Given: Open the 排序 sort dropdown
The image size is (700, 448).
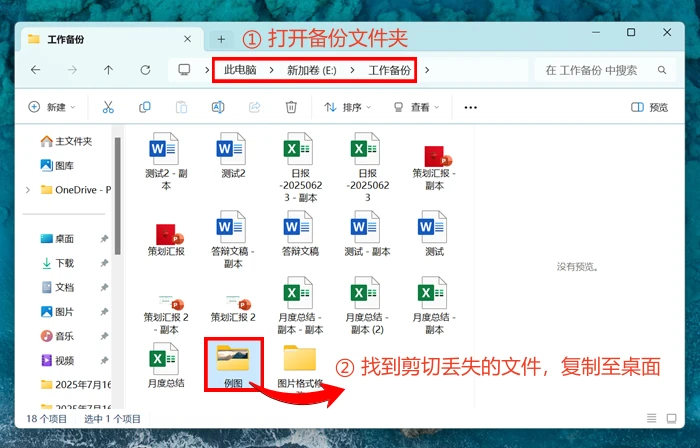Looking at the screenshot, I should click(x=346, y=107).
